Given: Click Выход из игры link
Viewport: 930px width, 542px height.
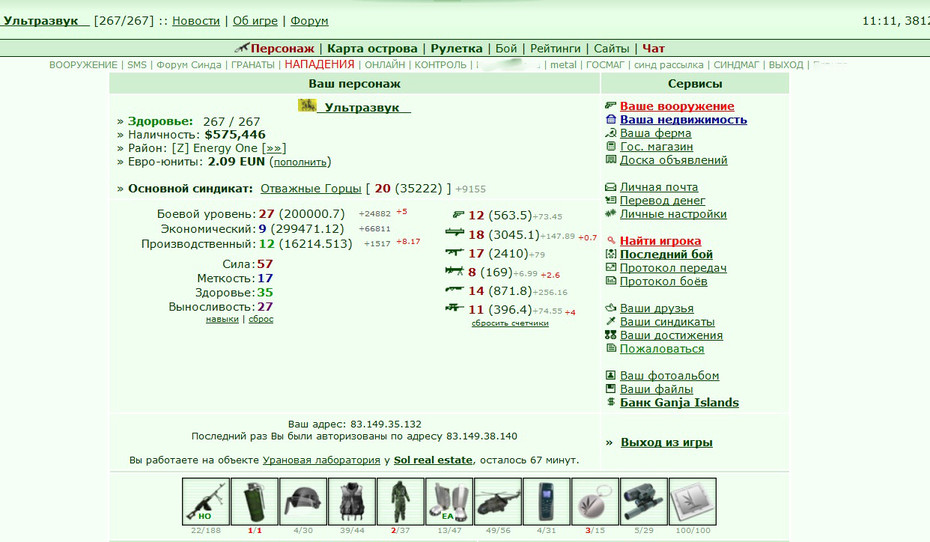Looking at the screenshot, I should pyautogui.click(x=667, y=442).
